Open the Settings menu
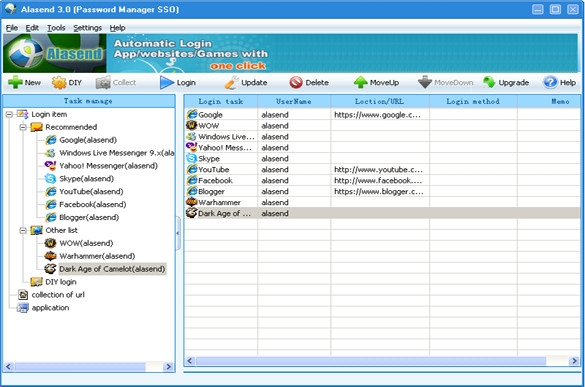 (87, 28)
